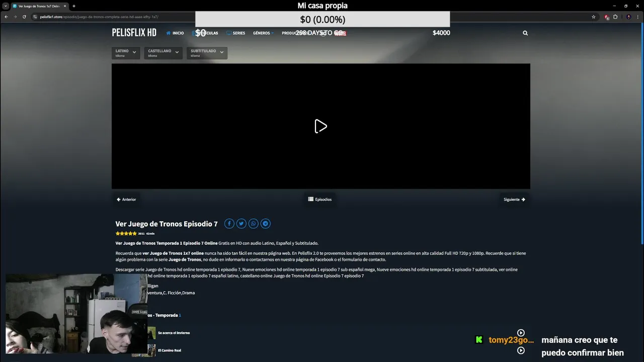Go to the Inicio page
Screen dimensions: 644x362
point(175,33)
